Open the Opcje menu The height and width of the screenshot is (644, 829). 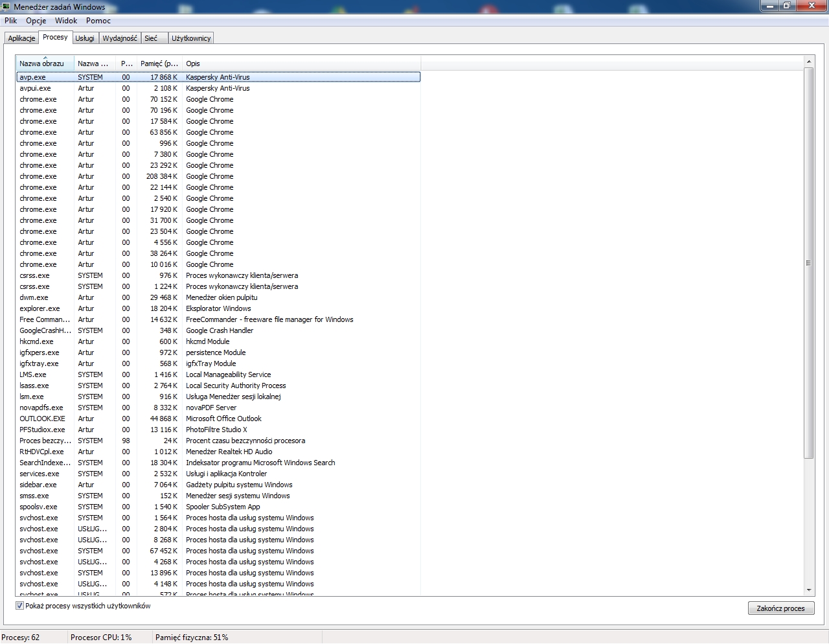click(36, 21)
